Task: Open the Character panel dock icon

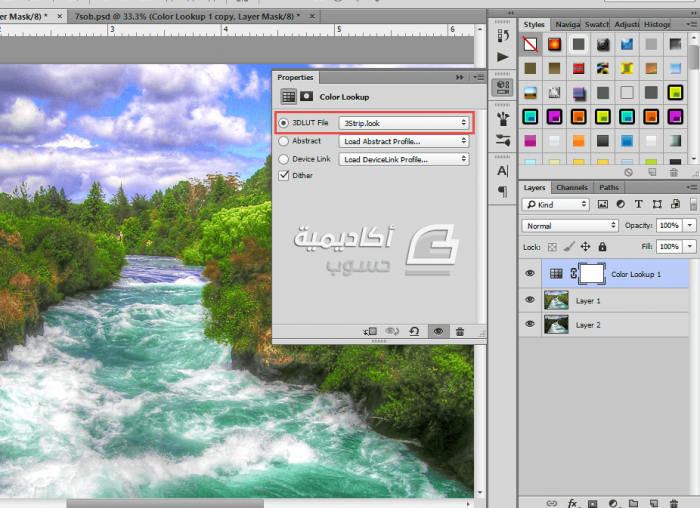Action: [x=503, y=171]
